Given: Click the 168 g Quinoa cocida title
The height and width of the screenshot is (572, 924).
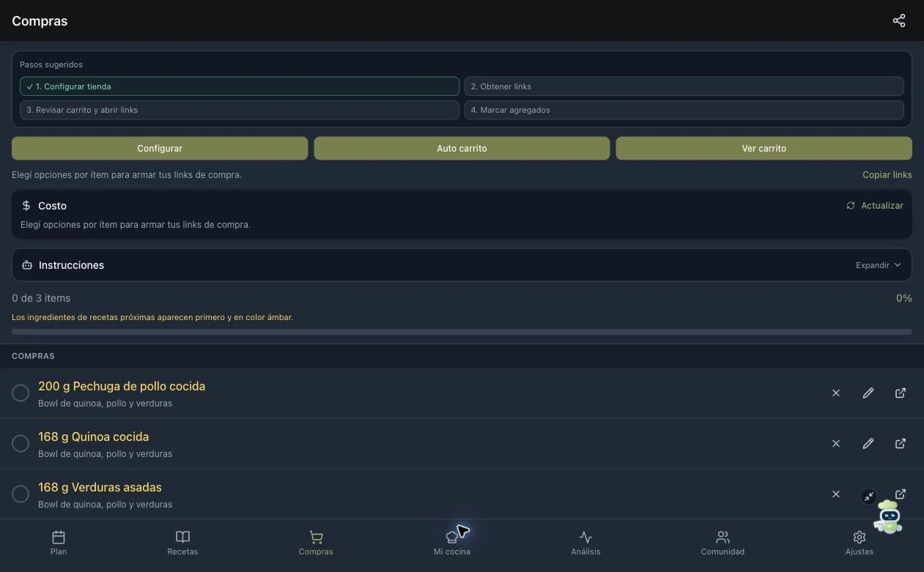Looking at the screenshot, I should coord(93,437).
